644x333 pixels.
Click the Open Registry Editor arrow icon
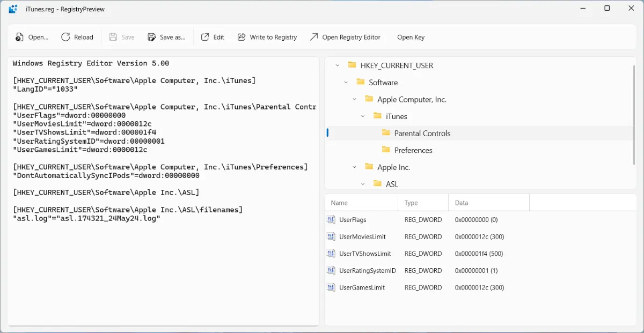tap(314, 37)
